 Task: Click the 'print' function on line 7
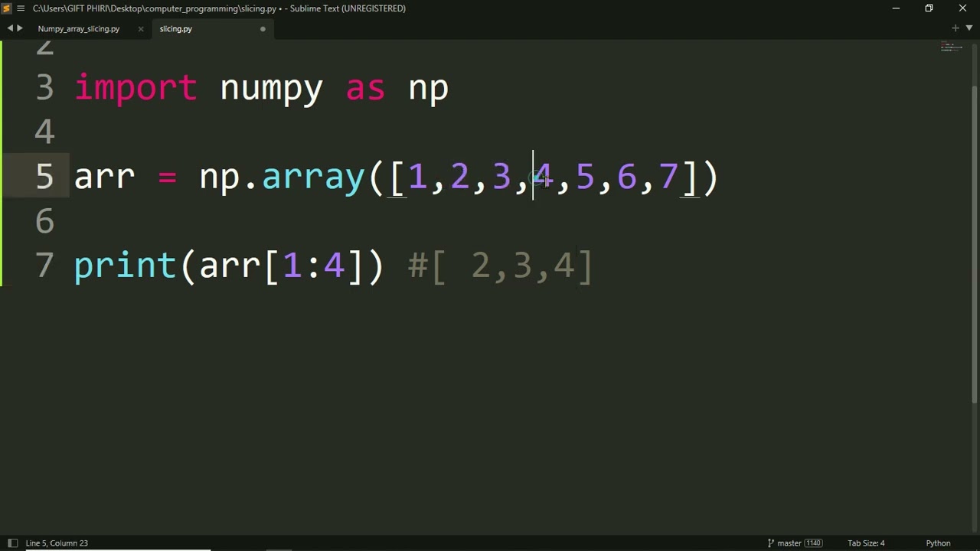pyautogui.click(x=126, y=267)
